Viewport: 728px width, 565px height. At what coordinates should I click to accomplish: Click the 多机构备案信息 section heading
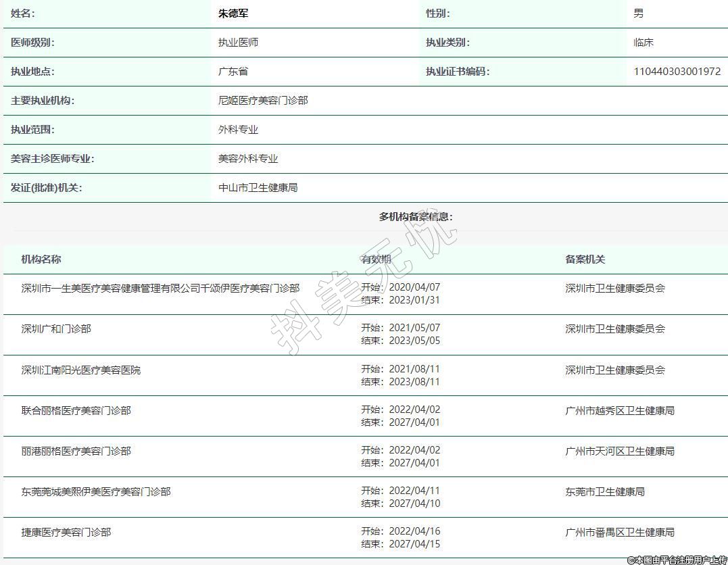[416, 217]
